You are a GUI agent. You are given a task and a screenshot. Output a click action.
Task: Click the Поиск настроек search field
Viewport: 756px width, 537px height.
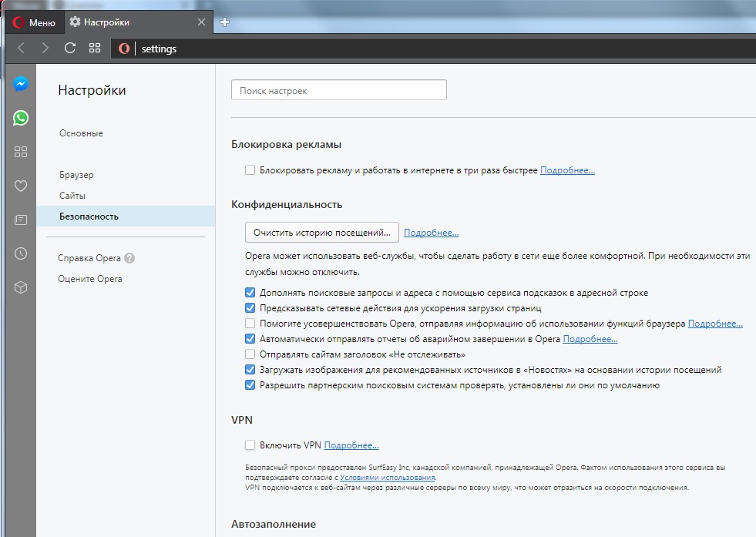(339, 90)
